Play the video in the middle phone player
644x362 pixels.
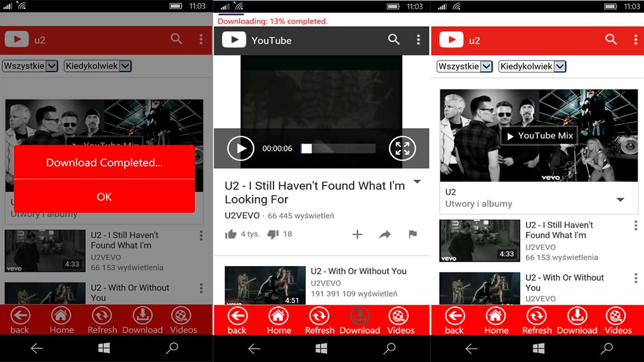point(241,148)
